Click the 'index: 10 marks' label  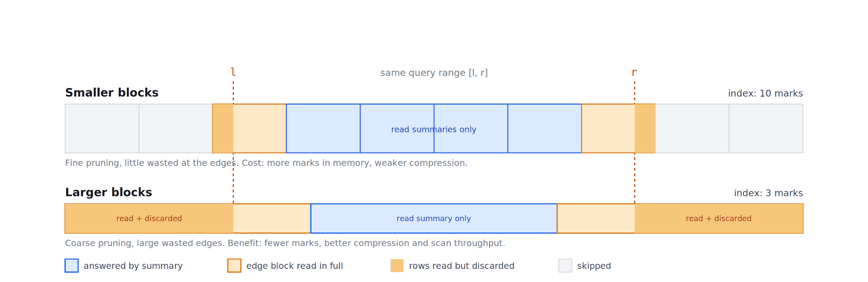(765, 93)
